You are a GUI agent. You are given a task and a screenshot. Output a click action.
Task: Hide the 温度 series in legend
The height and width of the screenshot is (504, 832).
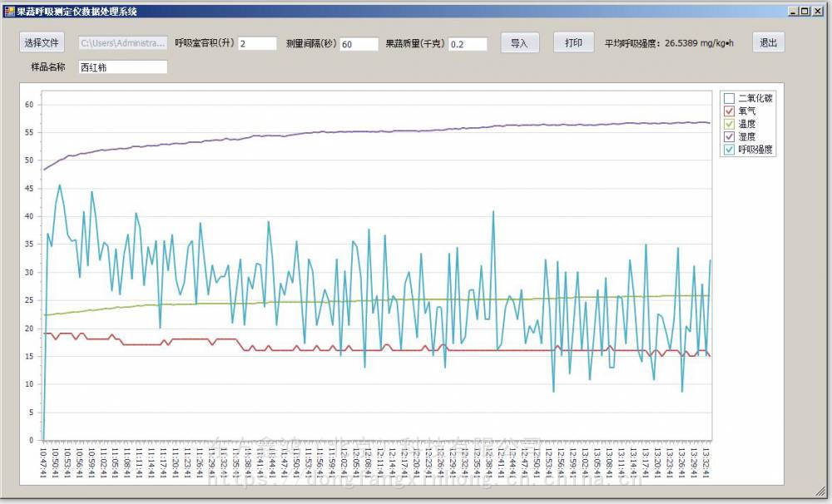tap(729, 123)
